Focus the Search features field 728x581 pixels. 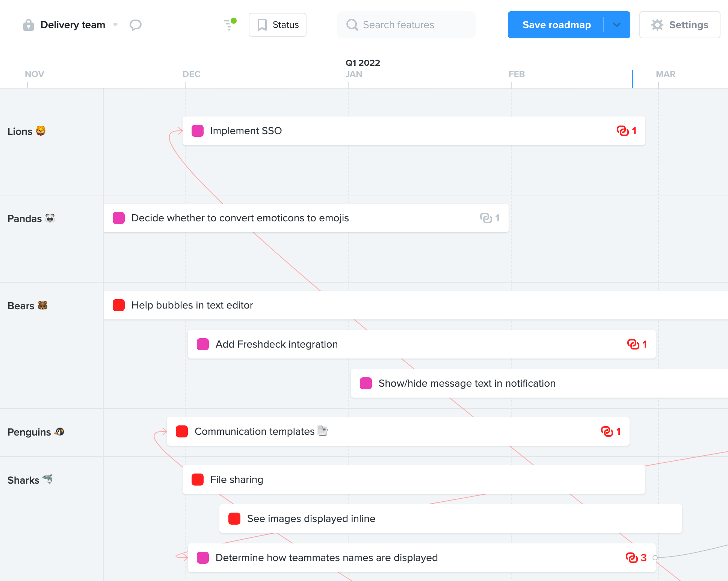[x=406, y=25]
